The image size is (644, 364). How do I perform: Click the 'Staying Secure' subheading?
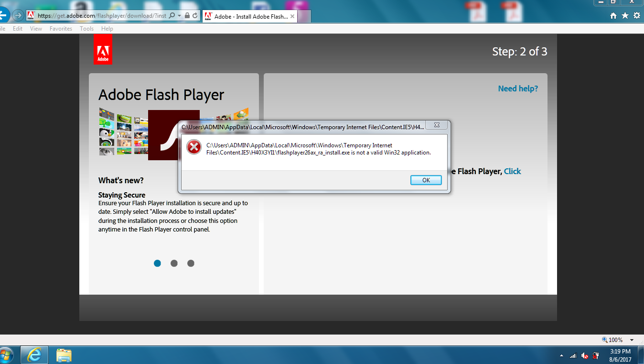click(x=122, y=195)
